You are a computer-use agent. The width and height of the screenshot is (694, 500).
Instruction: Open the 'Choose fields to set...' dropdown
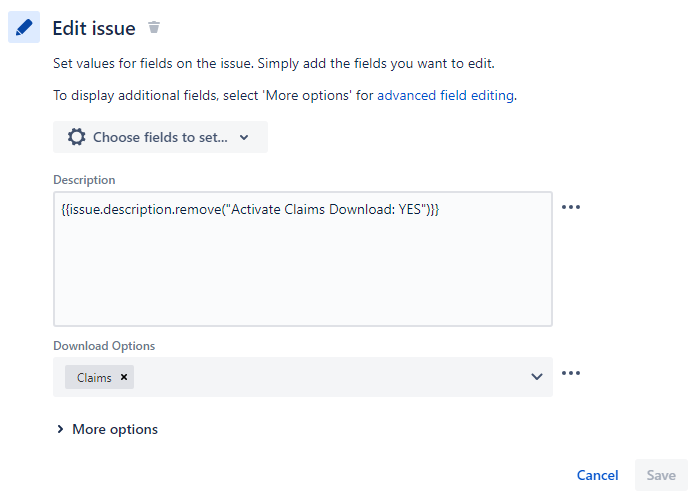160,137
